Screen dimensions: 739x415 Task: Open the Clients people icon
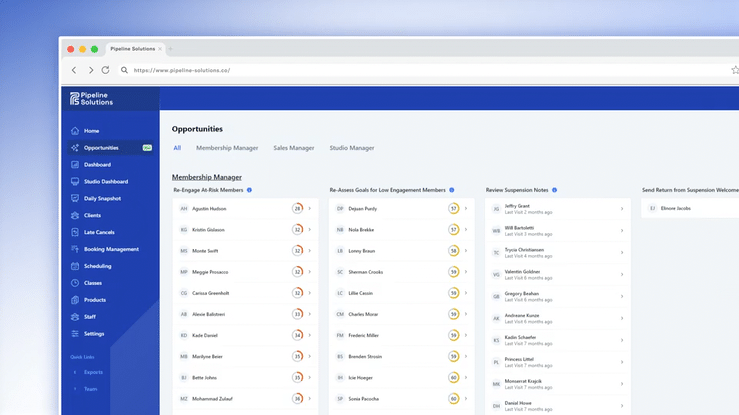tap(75, 216)
